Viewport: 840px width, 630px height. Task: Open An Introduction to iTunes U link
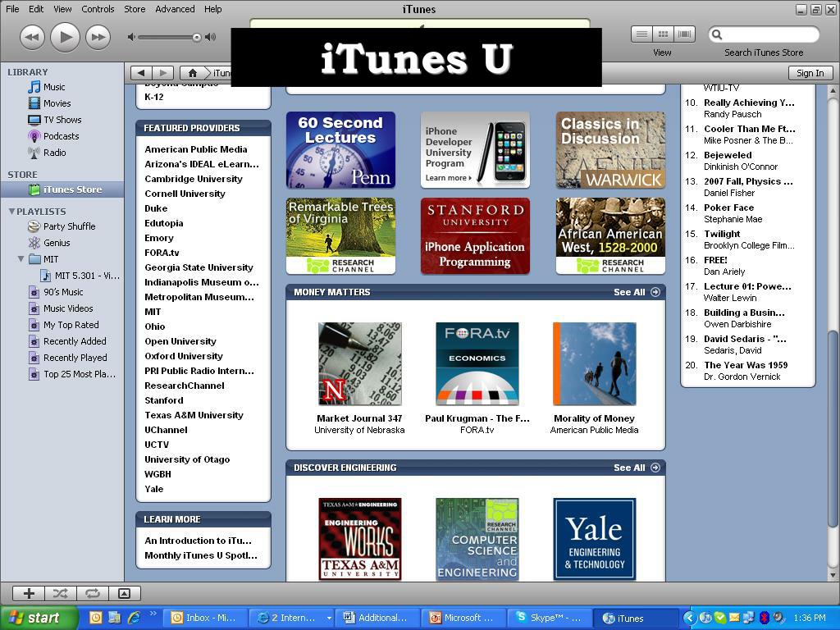pyautogui.click(x=198, y=541)
